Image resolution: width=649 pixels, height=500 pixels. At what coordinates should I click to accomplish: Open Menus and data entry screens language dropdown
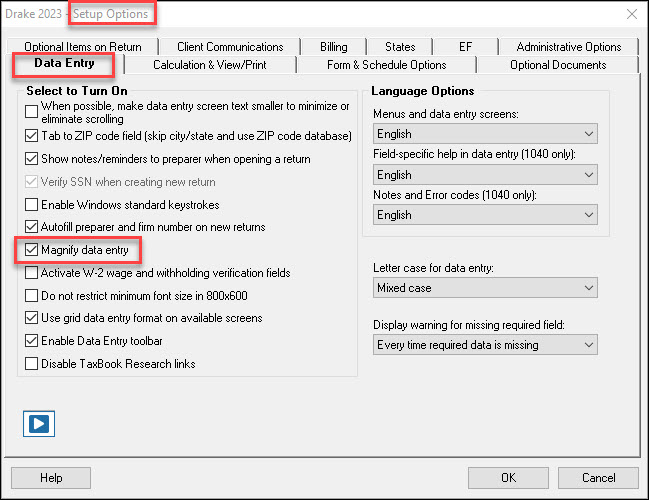pyautogui.click(x=485, y=134)
